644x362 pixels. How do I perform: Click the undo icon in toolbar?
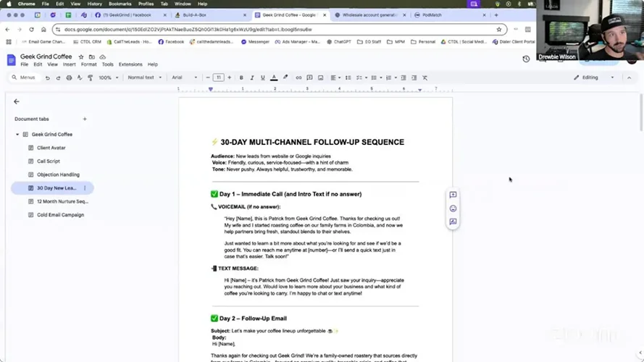[x=48, y=77]
